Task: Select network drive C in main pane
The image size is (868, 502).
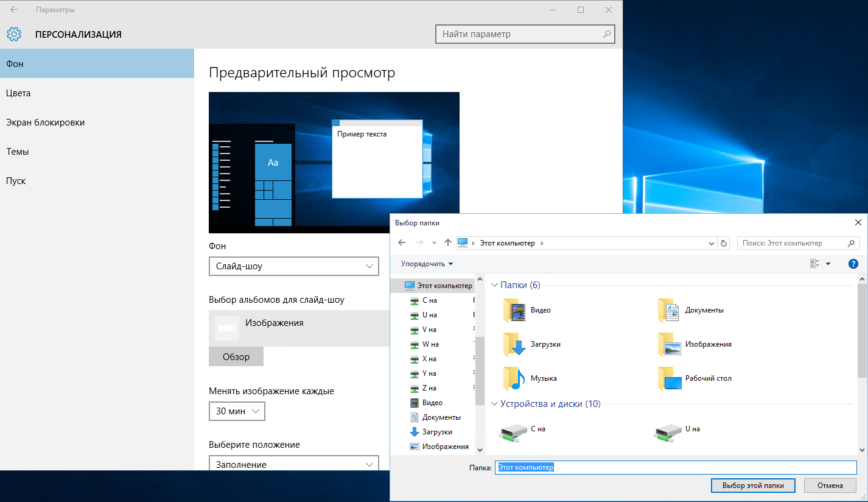Action: [x=514, y=431]
